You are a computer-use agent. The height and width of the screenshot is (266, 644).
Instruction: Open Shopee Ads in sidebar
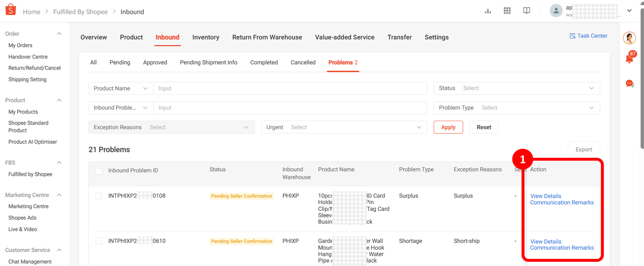(22, 218)
